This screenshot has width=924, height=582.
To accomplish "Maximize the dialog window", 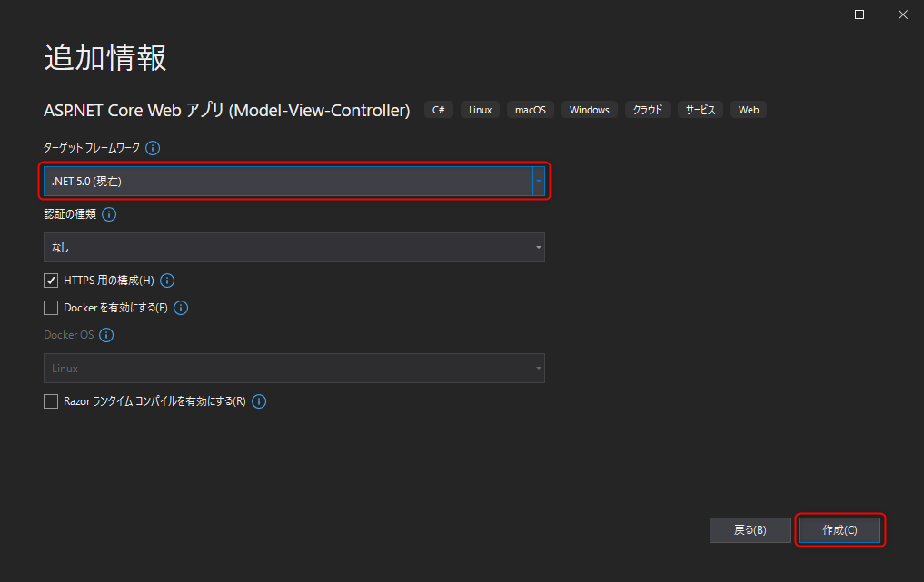I will click(859, 15).
